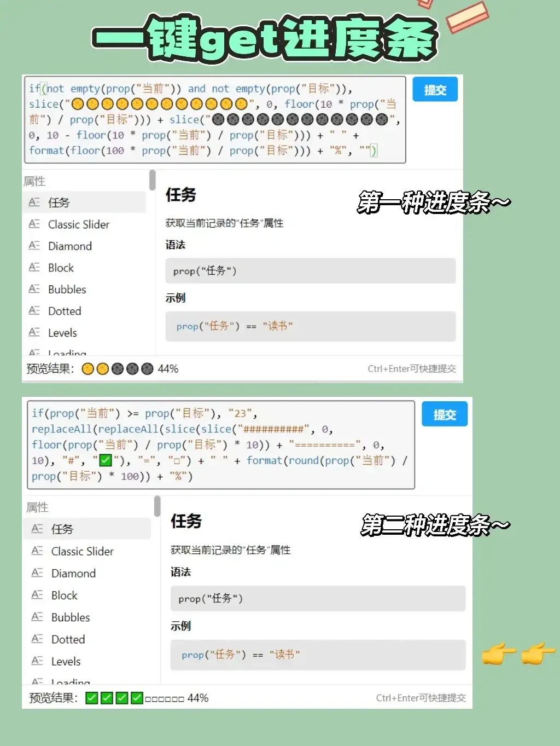Click the Levels property icon
Image resolution: width=560 pixels, height=746 pixels.
(34, 333)
